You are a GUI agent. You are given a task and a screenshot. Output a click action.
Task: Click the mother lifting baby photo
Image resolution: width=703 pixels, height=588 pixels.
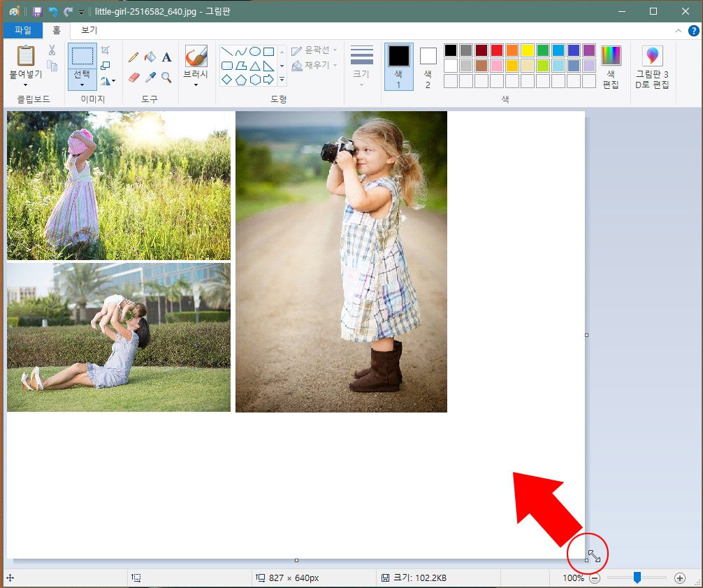(119, 337)
